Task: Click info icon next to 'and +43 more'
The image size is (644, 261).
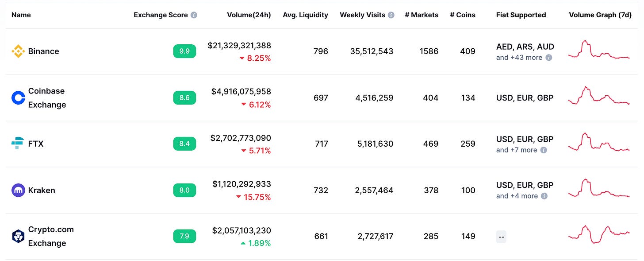Action: [x=549, y=58]
